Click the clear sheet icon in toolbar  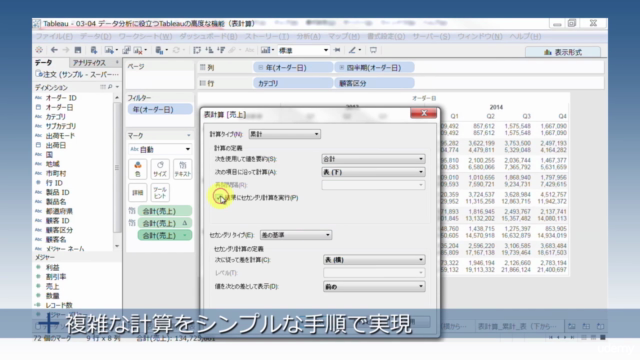pos(138,50)
